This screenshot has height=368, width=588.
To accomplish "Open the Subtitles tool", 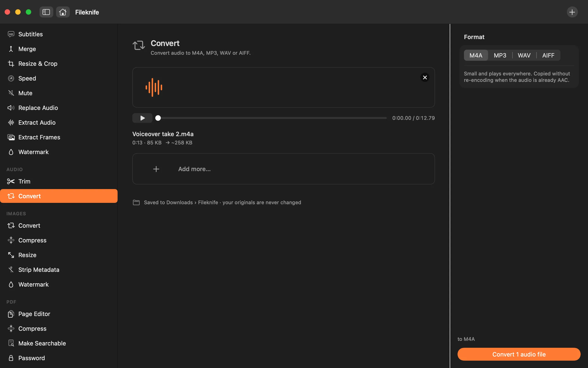I will 59,34.
